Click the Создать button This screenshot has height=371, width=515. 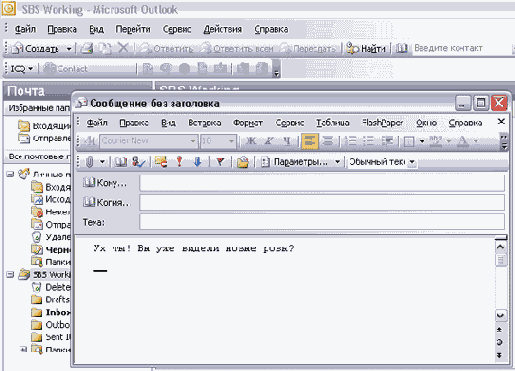point(36,49)
